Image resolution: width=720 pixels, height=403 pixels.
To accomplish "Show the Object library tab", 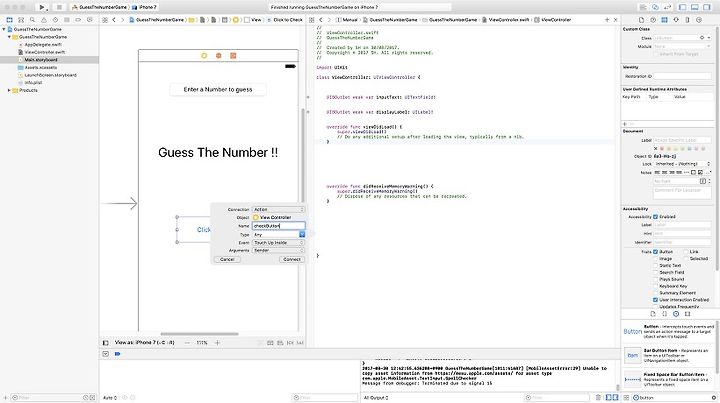I will point(676,314).
